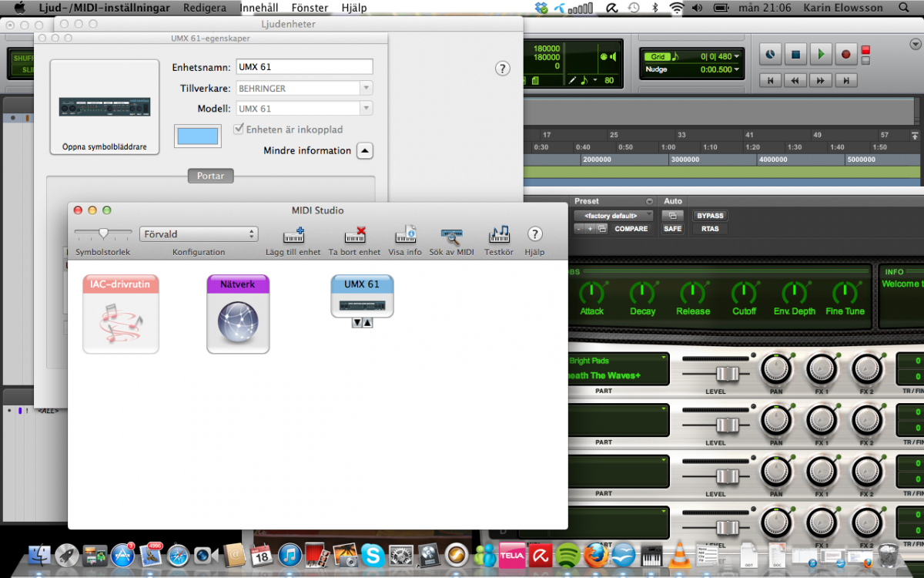Open the Förvald Konfiguration dropdown
Viewport: 924px width, 578px height.
click(x=199, y=234)
